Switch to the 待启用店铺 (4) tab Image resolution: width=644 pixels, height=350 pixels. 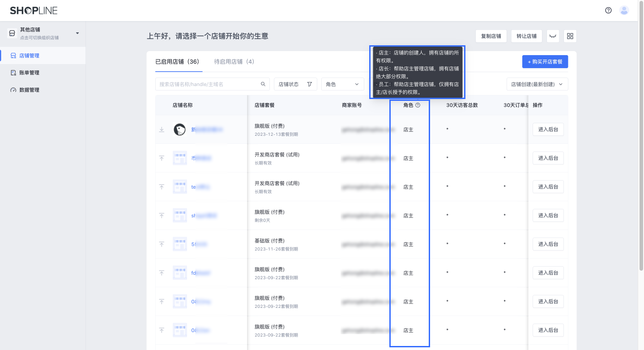coord(234,61)
